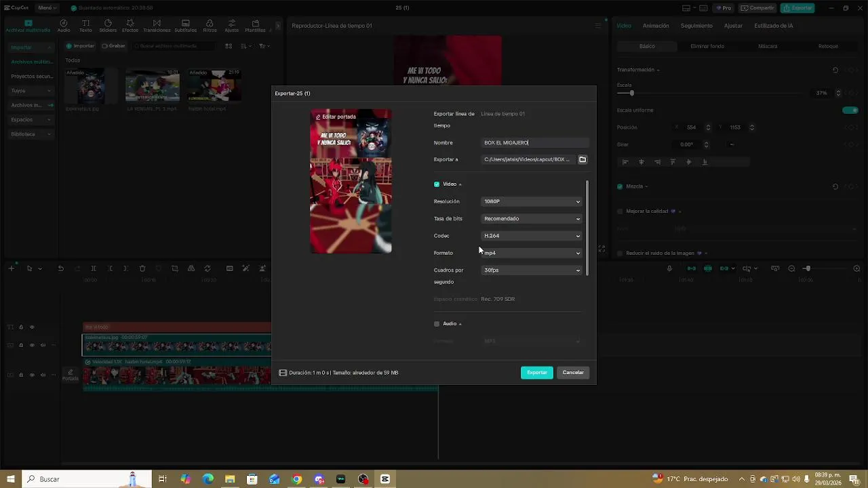This screenshot has width=868, height=488.
Task: Toggle visibility eye of the text track
Action: point(32,327)
